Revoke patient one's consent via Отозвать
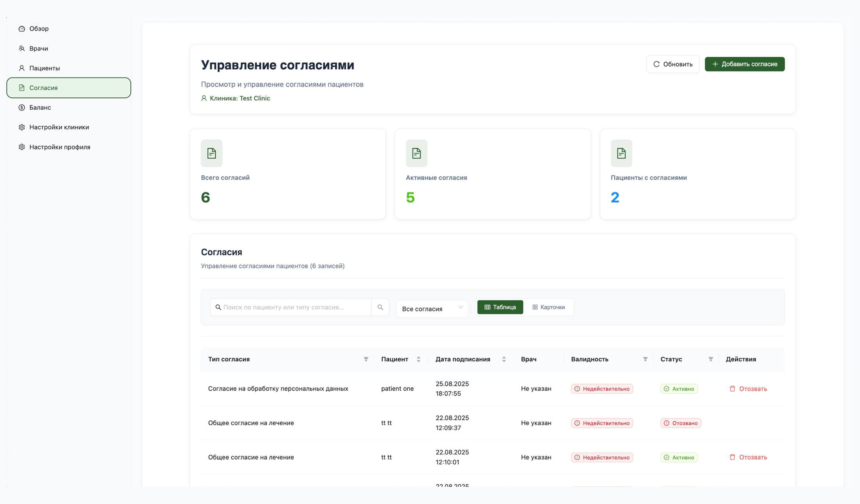This screenshot has width=860, height=504. pyautogui.click(x=748, y=389)
